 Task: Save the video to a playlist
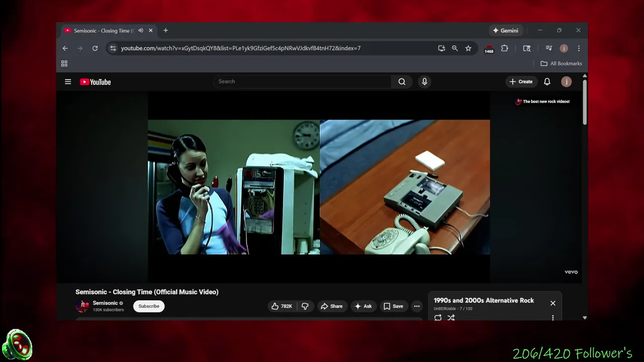(393, 306)
